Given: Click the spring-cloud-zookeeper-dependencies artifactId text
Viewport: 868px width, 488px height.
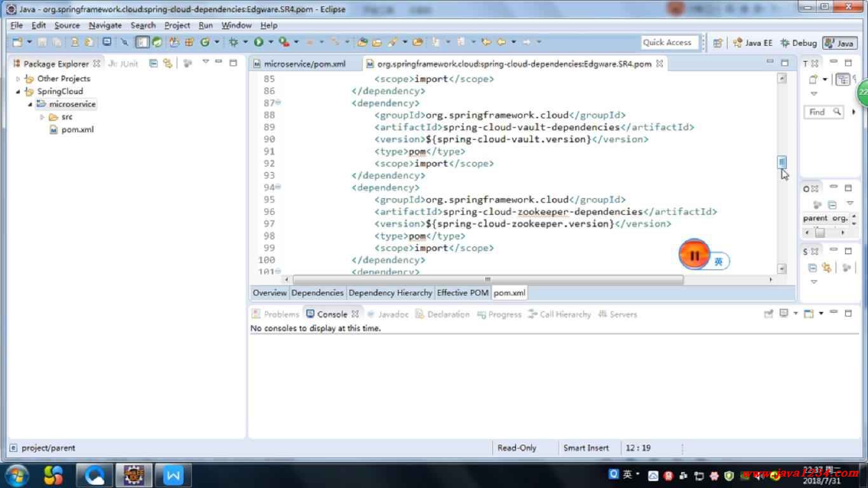Looking at the screenshot, I should pyautogui.click(x=543, y=212).
